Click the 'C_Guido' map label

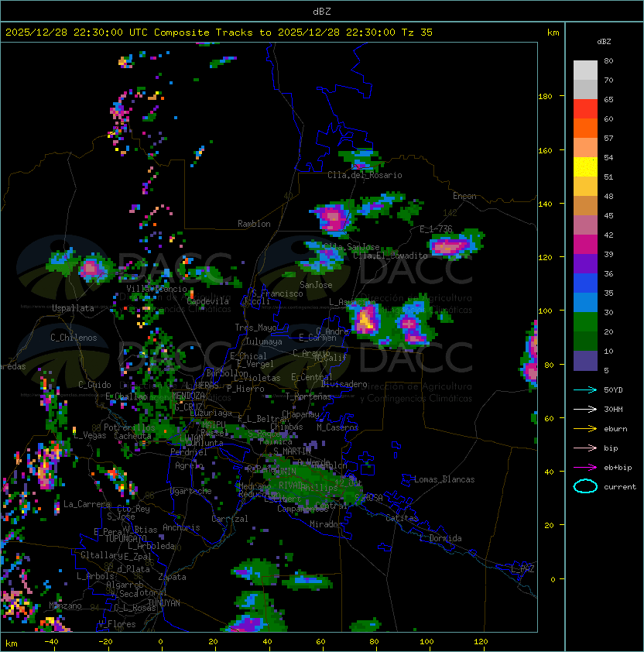94,385
